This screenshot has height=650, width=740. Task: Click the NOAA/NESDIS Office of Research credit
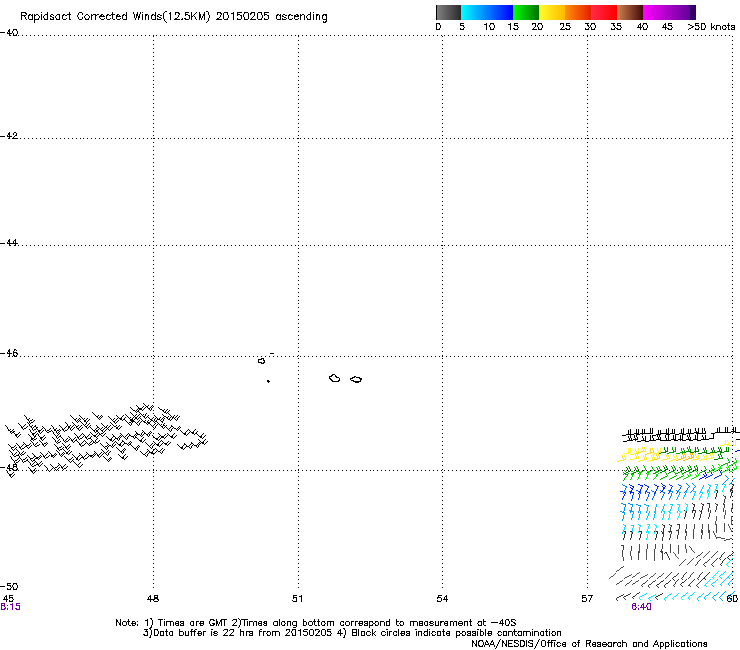pyautogui.click(x=589, y=644)
